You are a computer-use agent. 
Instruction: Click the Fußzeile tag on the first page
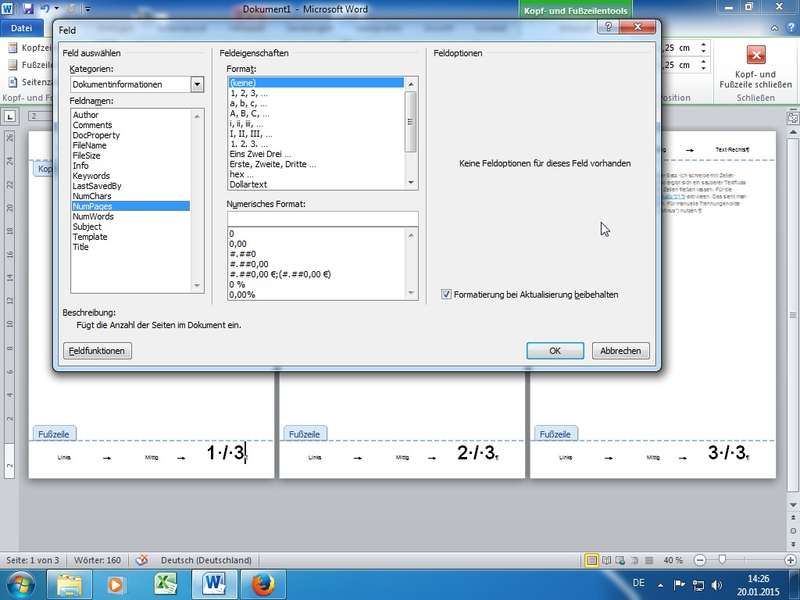click(54, 434)
